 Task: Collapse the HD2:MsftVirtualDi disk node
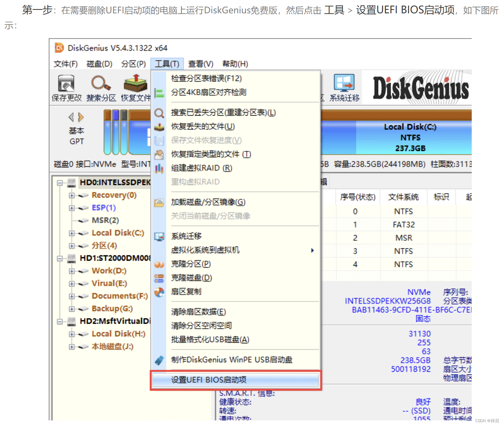(60, 322)
